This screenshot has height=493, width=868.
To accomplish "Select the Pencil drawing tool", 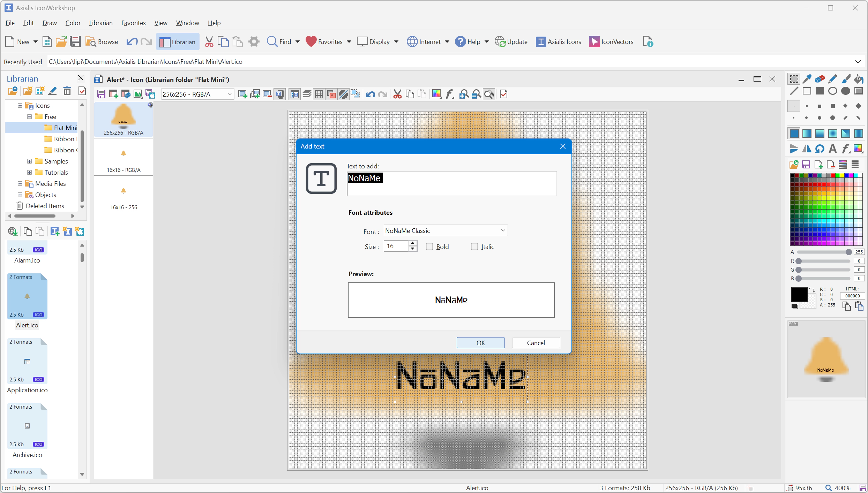I will point(832,79).
